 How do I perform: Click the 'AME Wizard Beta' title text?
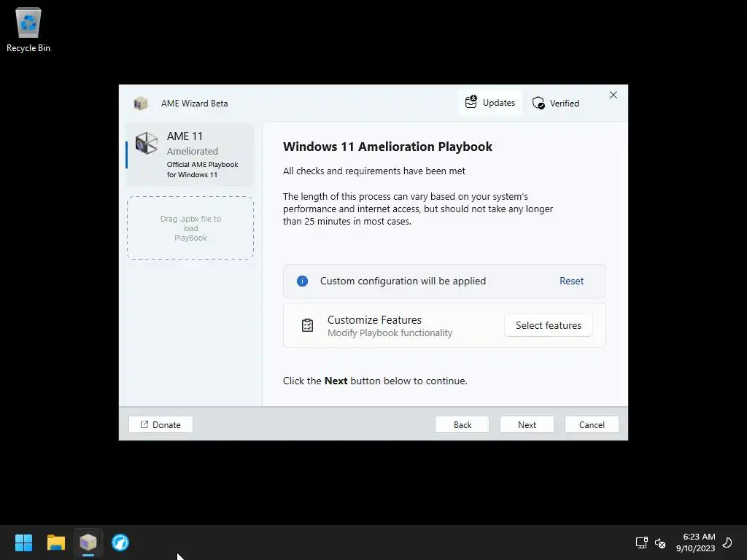[x=194, y=104]
